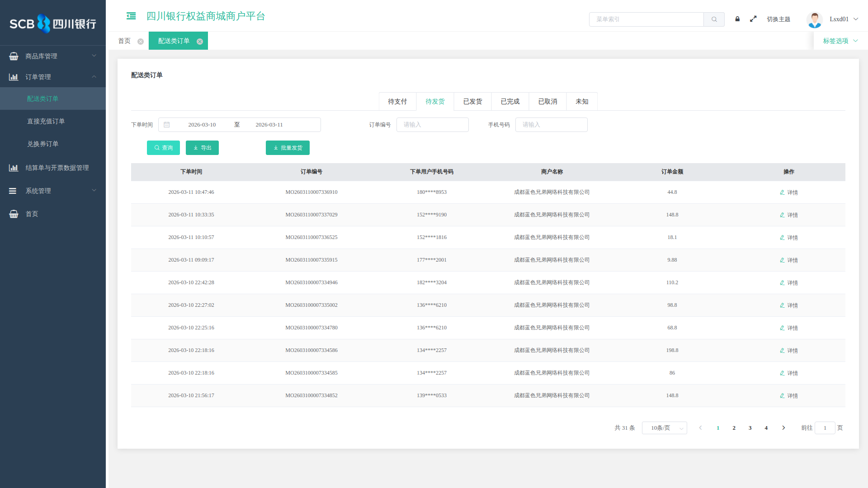Click the next page arrow in pagination

tap(783, 428)
